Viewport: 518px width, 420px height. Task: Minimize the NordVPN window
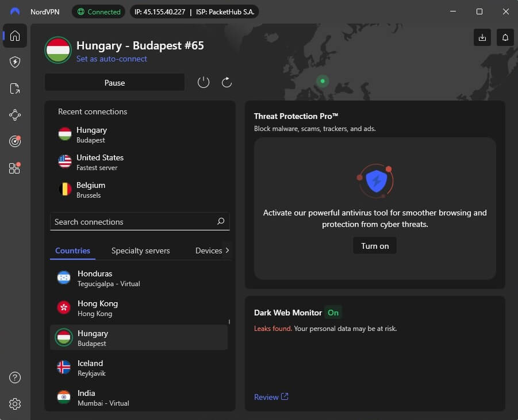(453, 11)
